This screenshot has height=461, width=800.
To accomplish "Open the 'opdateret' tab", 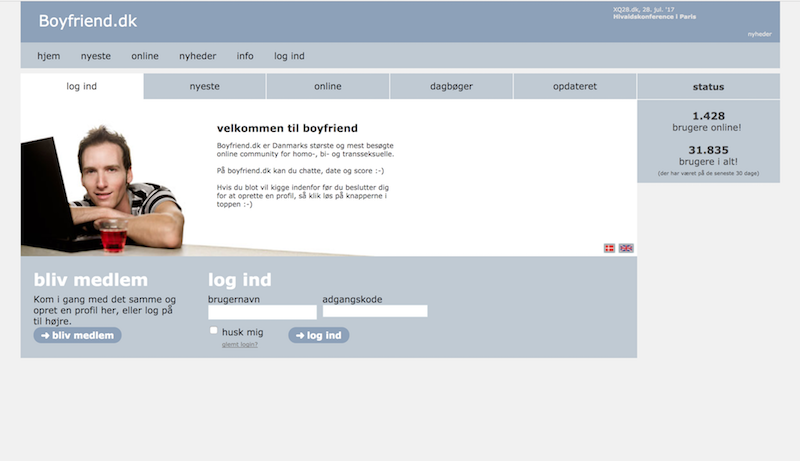I will [x=575, y=86].
